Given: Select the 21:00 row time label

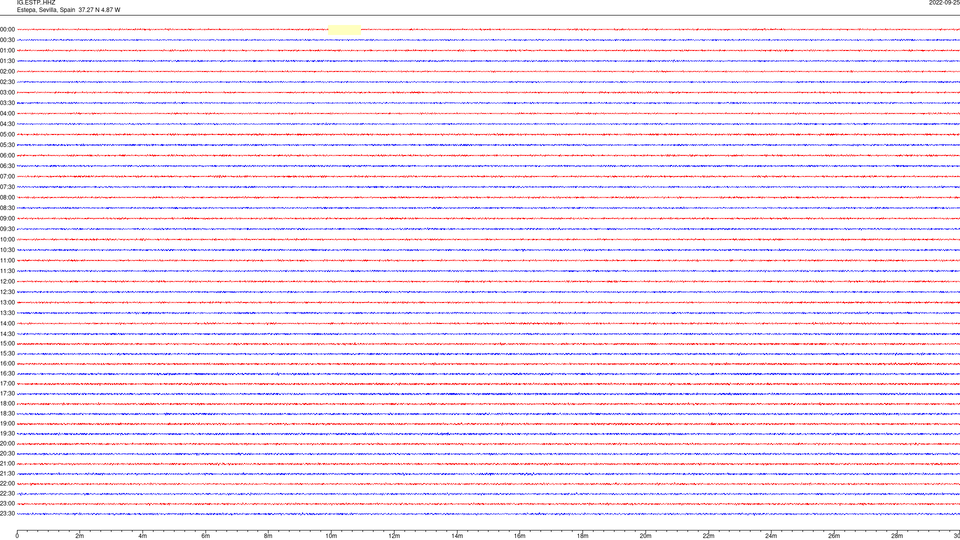Looking at the screenshot, I should pos(7,464).
